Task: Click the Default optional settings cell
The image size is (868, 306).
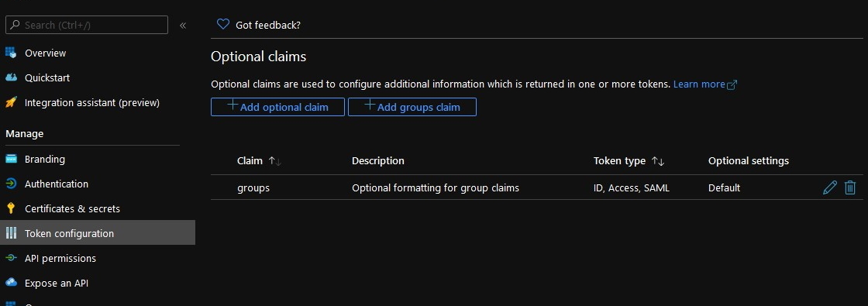Action: [724, 187]
